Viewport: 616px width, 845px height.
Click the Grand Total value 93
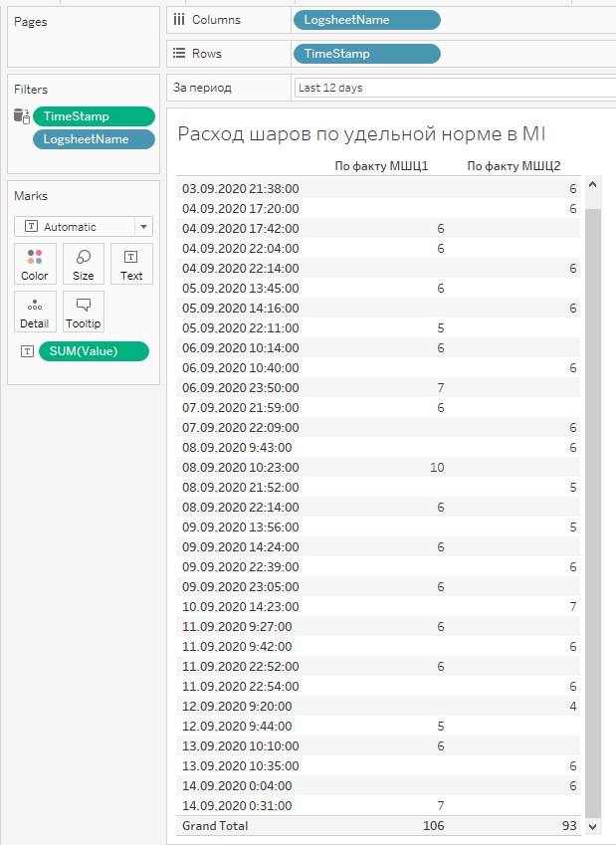pos(569,826)
